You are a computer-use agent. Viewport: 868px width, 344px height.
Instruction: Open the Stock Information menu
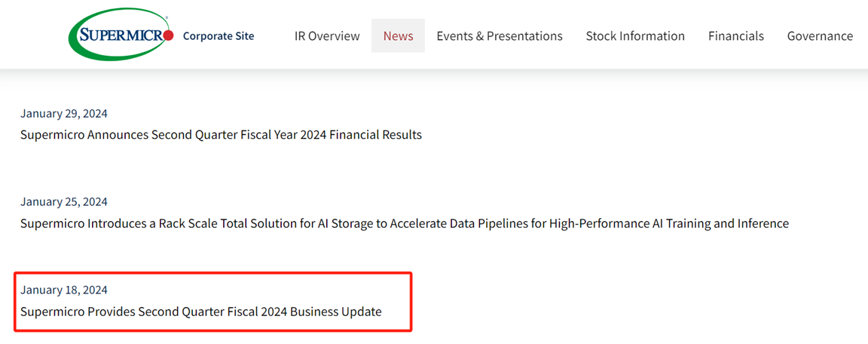[x=635, y=36]
